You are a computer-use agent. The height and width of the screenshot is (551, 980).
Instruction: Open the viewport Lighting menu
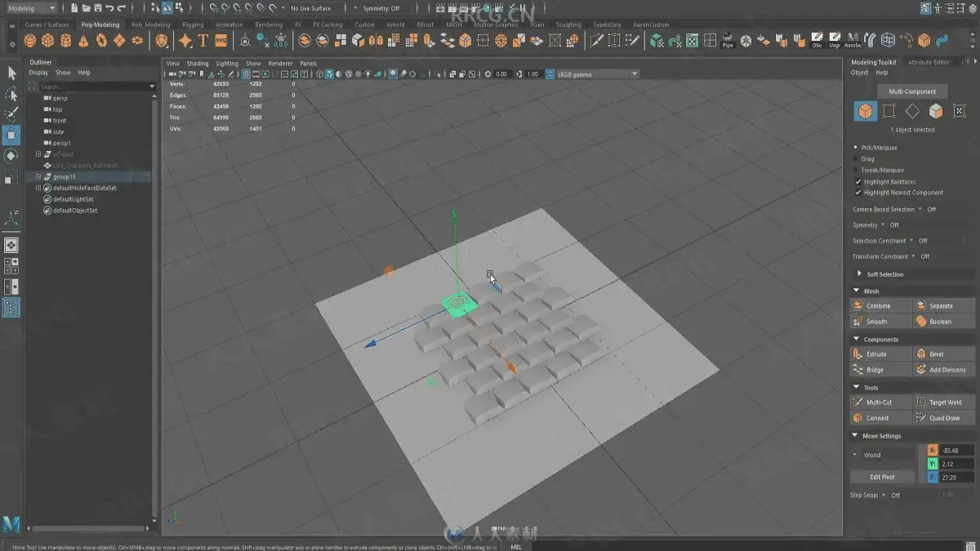coord(227,63)
